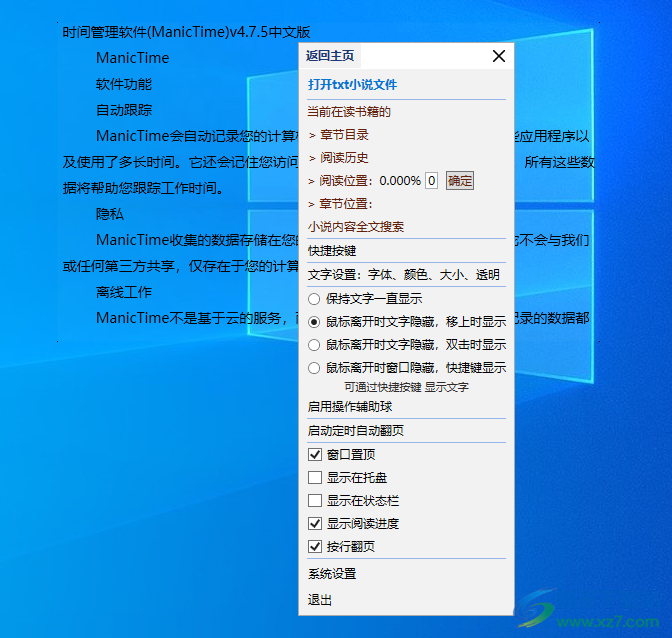Viewport: 672px width, 638px height.
Task: Click 启动定时自动翻页 entry
Action: point(356,431)
